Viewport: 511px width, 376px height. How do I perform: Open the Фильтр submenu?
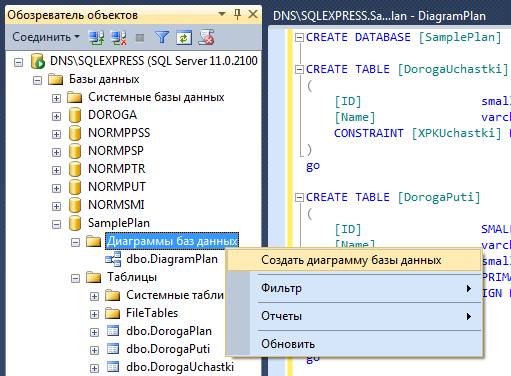click(x=354, y=288)
